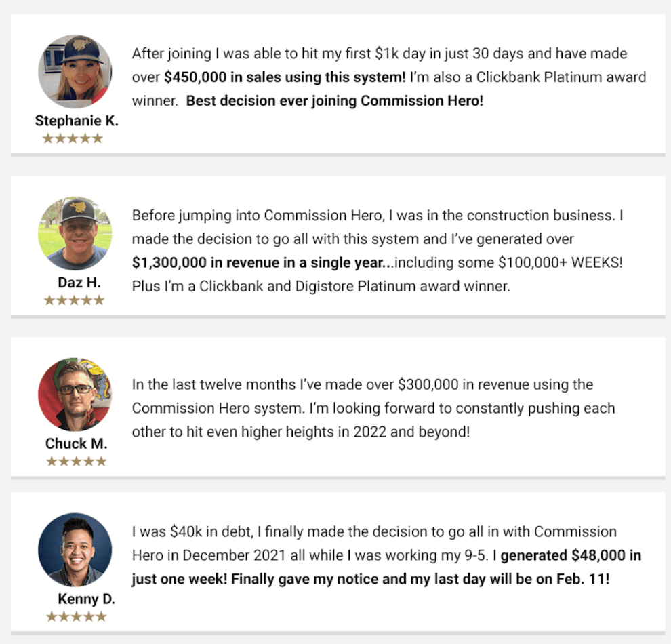This screenshot has width=671, height=644.
Task: Click Stephanie K.'s profile photo
Action: (x=75, y=72)
